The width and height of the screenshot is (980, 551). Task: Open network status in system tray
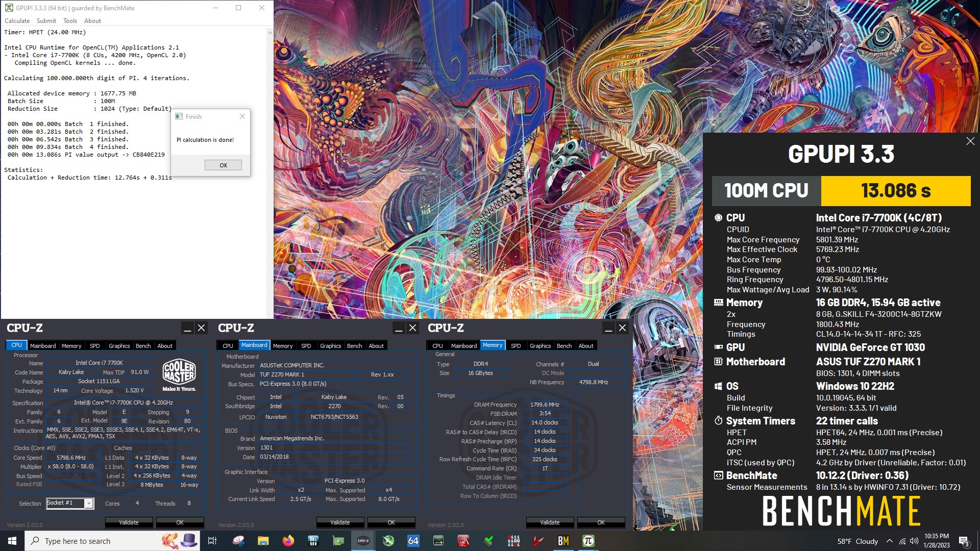(902, 541)
